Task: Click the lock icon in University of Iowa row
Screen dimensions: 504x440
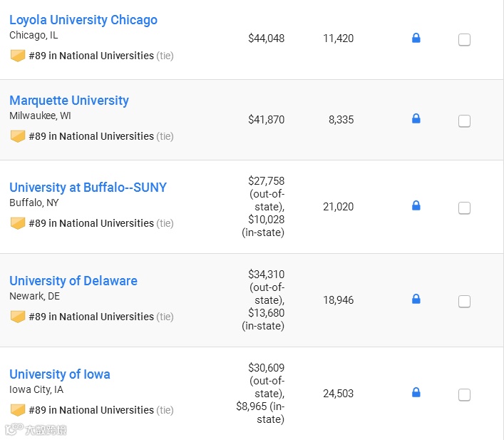Action: (x=416, y=393)
